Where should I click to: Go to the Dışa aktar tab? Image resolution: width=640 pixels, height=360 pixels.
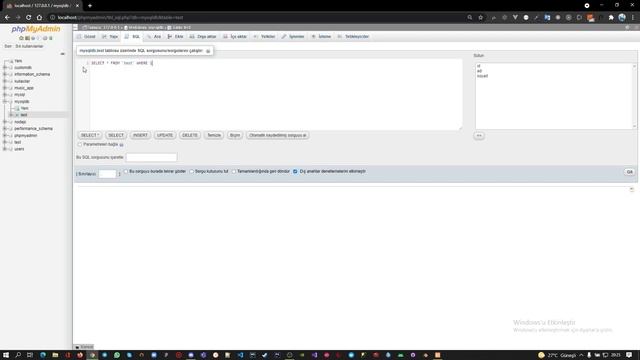[203, 37]
